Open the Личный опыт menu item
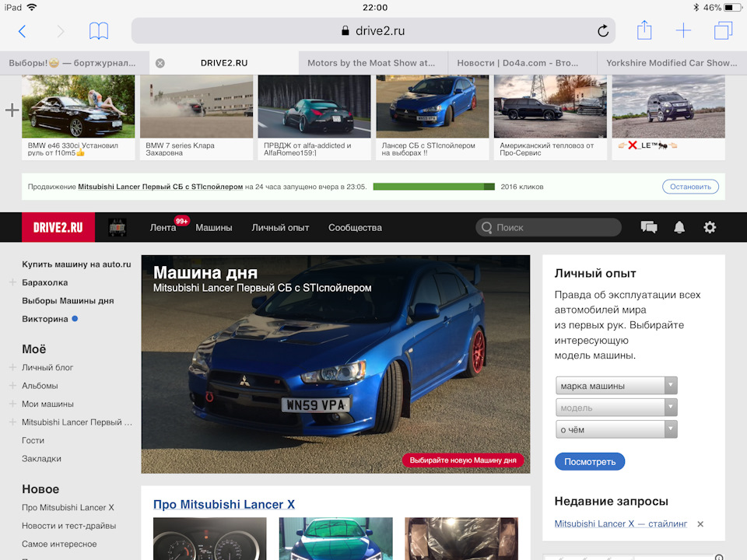Screen dimensions: 747x560 click(280, 228)
